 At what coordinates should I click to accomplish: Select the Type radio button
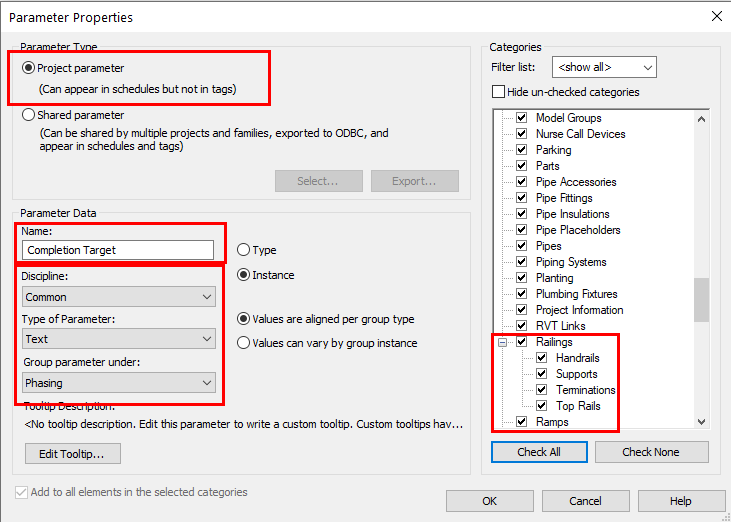pos(244,250)
